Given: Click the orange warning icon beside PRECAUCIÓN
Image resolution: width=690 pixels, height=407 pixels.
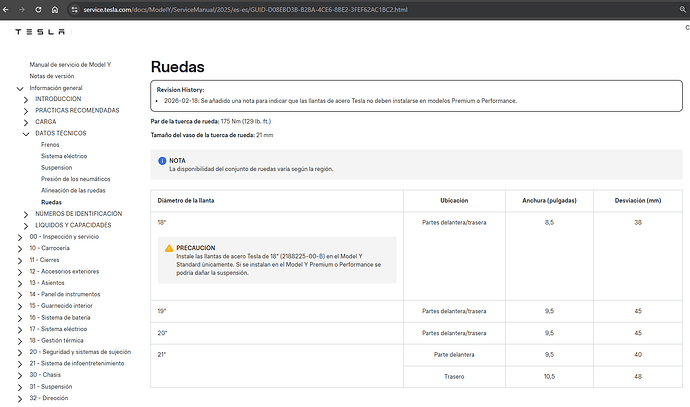Looking at the screenshot, I should [169, 248].
